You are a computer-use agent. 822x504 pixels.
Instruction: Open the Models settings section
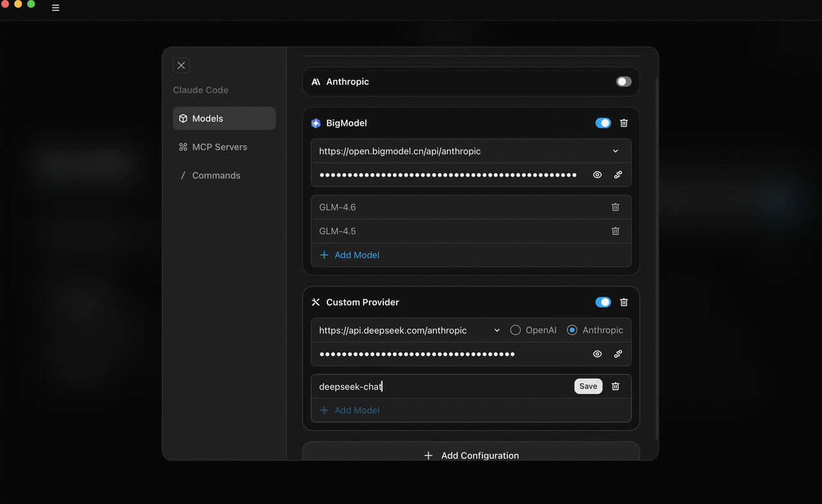coord(224,118)
